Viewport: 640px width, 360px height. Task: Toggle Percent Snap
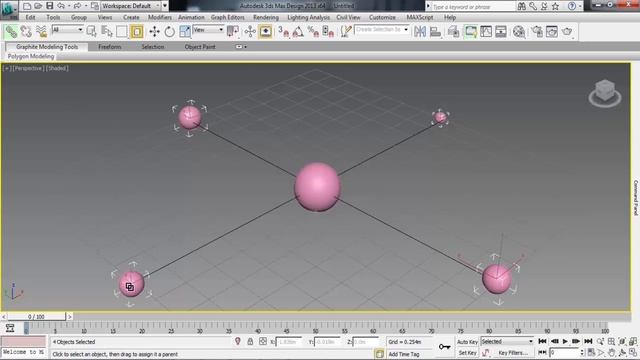(313, 31)
